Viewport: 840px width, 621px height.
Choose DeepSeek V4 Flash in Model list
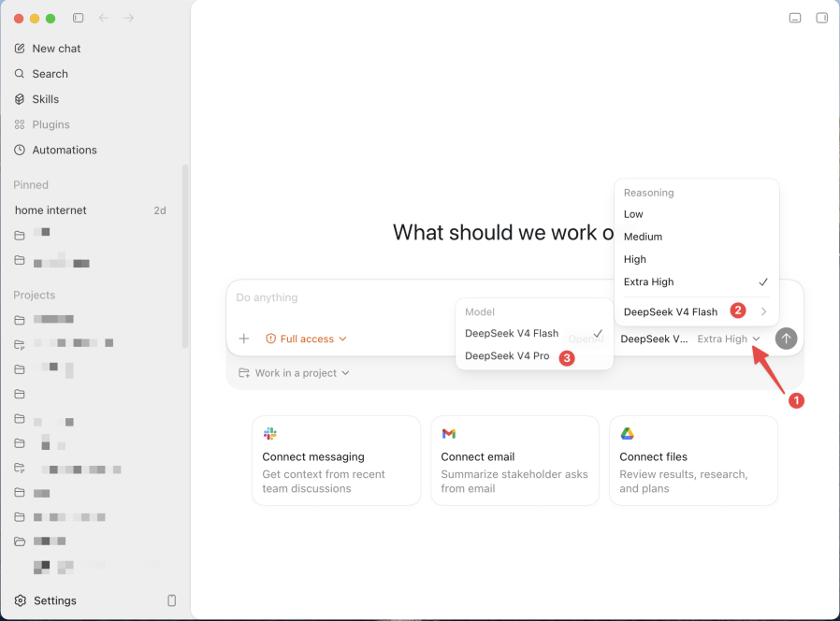click(x=534, y=333)
